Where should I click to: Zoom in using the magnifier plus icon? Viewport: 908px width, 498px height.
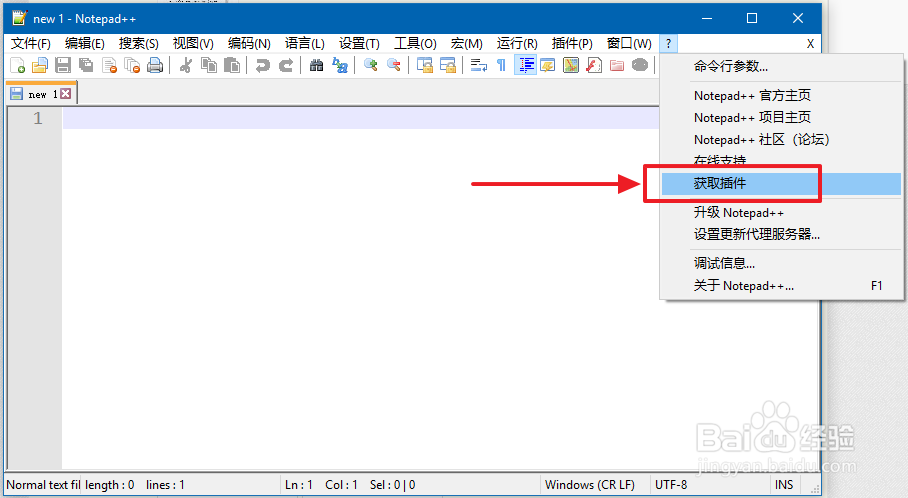(371, 65)
